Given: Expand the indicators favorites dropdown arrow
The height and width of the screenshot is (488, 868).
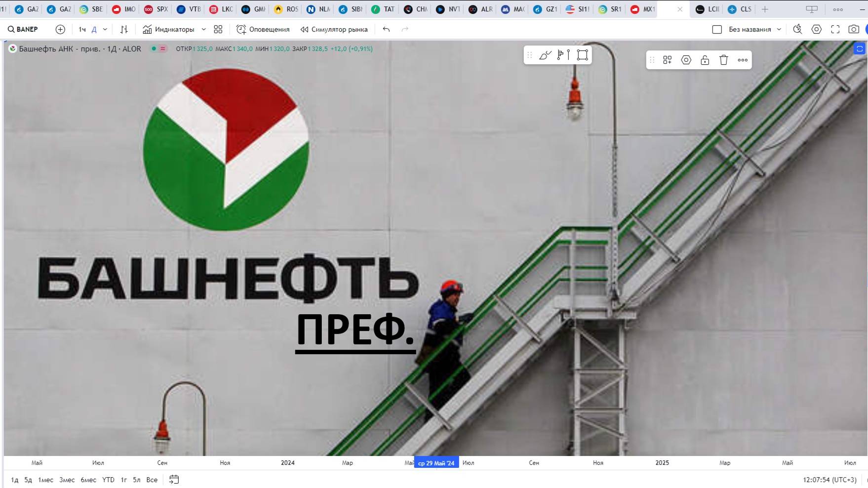Looking at the screenshot, I should coord(203,29).
